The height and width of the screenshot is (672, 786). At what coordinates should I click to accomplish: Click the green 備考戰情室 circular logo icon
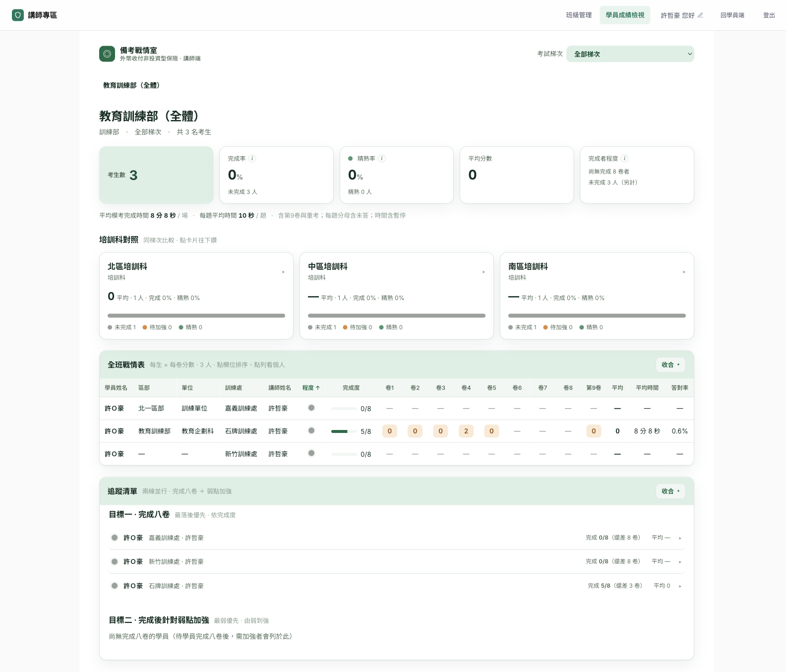[107, 54]
